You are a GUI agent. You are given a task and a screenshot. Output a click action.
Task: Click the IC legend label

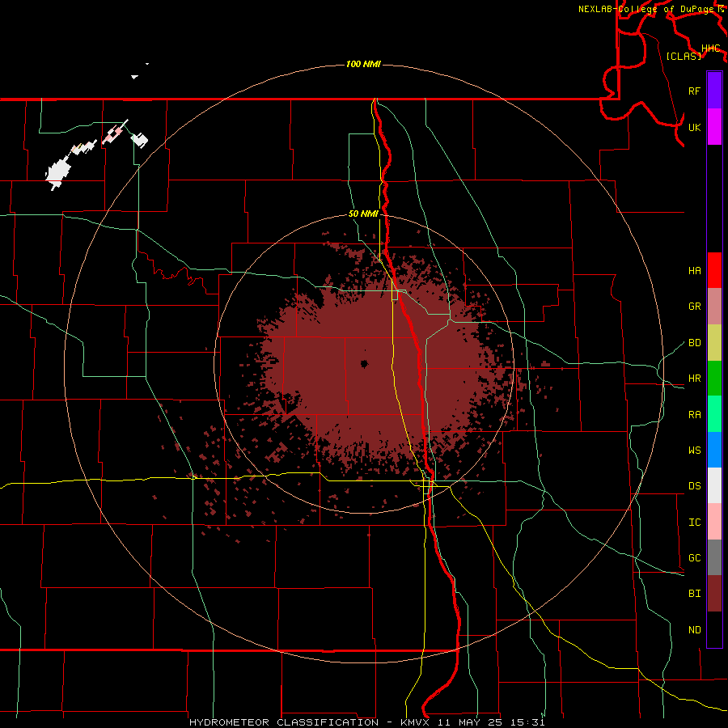(x=694, y=523)
